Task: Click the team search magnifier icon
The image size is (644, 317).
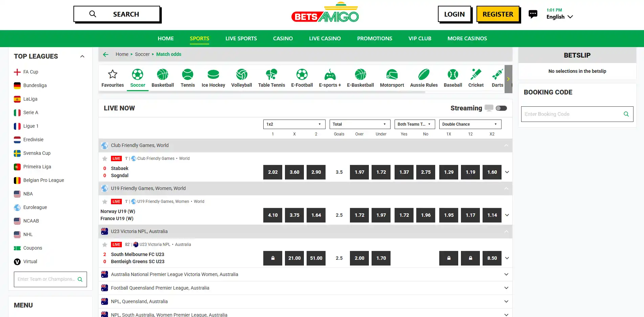Action: click(80, 279)
